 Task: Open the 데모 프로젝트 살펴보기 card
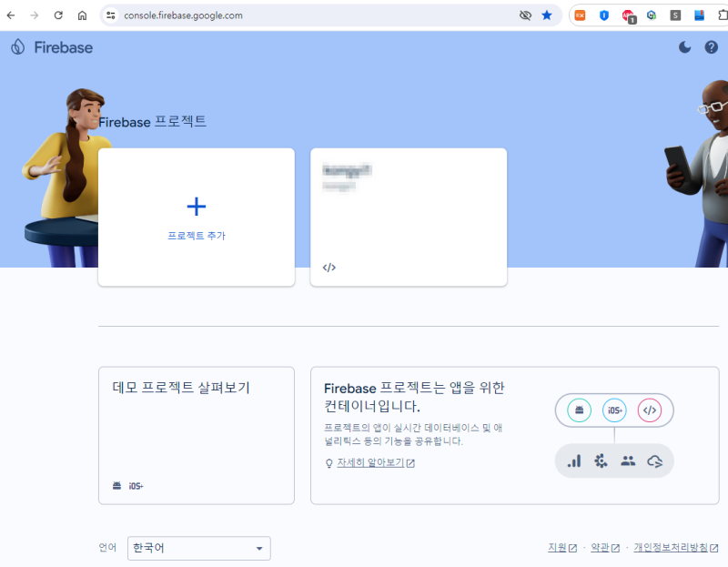(x=197, y=435)
